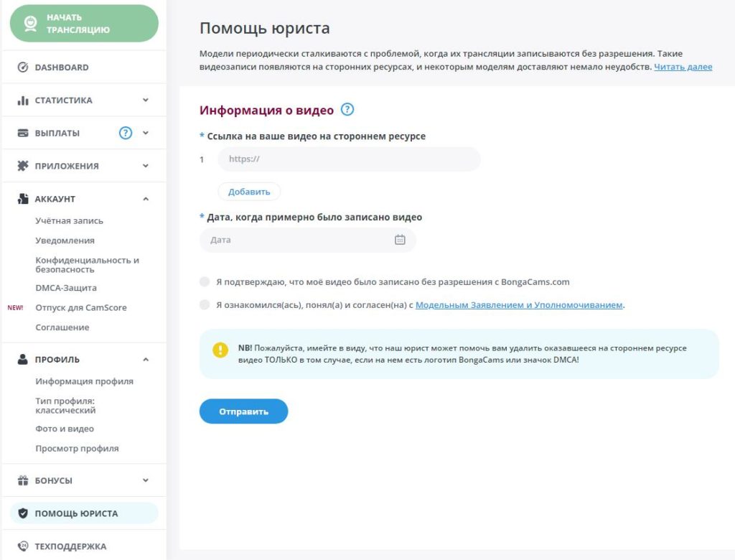Open Информация профиля page
Screen dimensions: 735x560
(85, 381)
